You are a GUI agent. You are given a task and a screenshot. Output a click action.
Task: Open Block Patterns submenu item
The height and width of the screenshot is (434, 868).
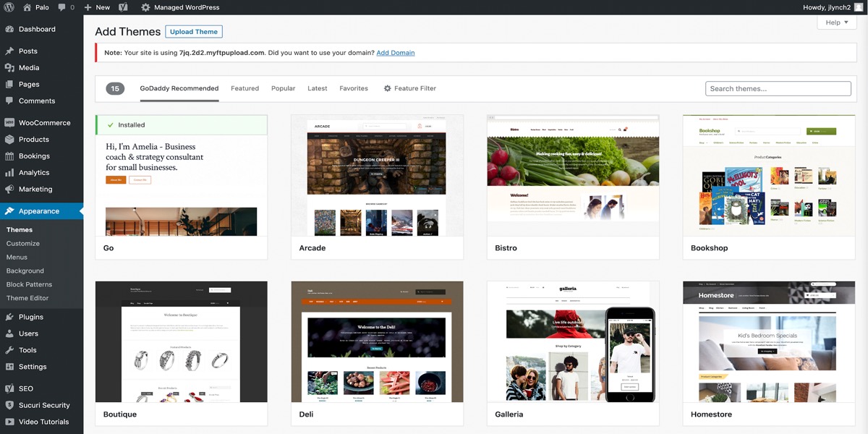pos(29,285)
